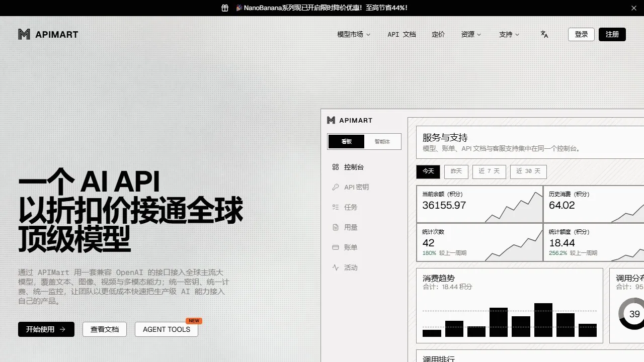Viewport: 644px width, 362px height.
Task: Open the 查看文档 docs button
Action: pos(105,329)
